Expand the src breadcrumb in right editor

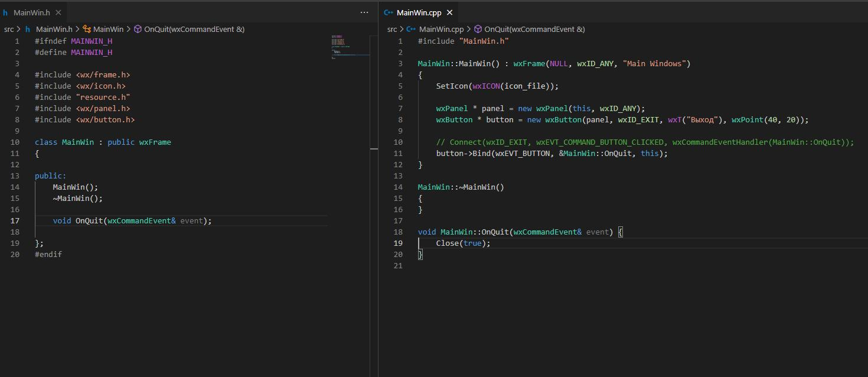point(392,29)
